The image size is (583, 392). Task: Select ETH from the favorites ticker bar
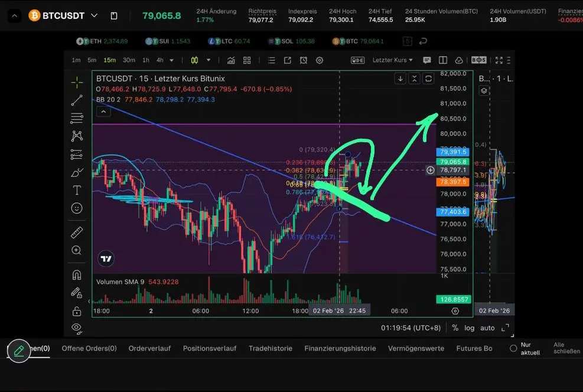(102, 41)
